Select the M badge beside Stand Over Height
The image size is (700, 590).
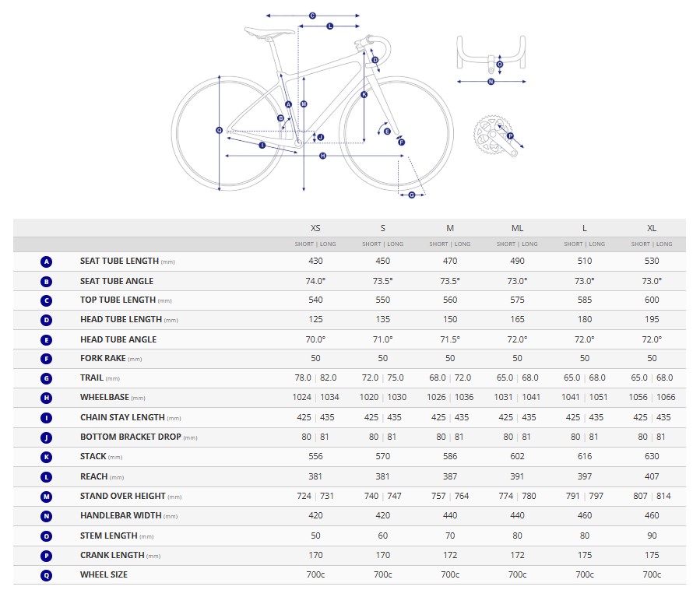click(46, 496)
